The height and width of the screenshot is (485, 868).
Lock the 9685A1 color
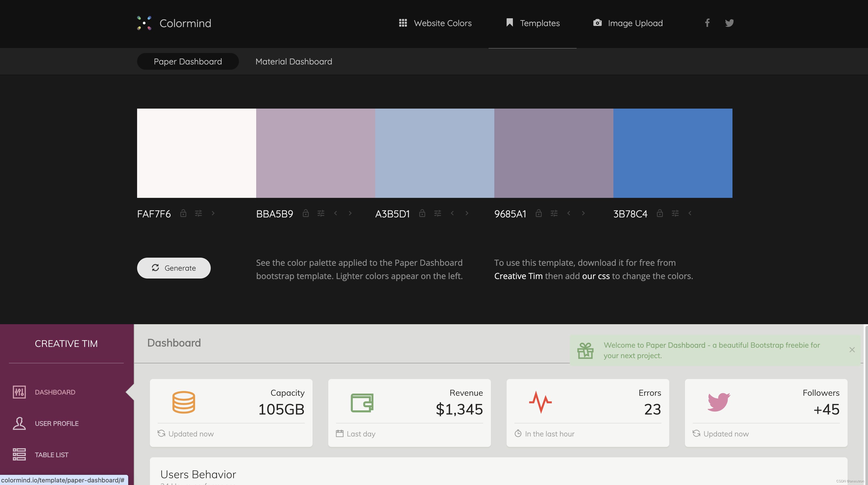click(x=539, y=213)
